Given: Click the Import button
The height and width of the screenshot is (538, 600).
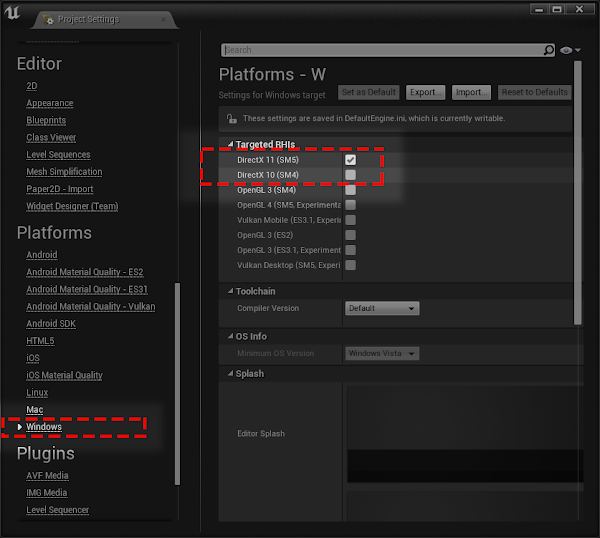Looking at the screenshot, I should (x=471, y=92).
